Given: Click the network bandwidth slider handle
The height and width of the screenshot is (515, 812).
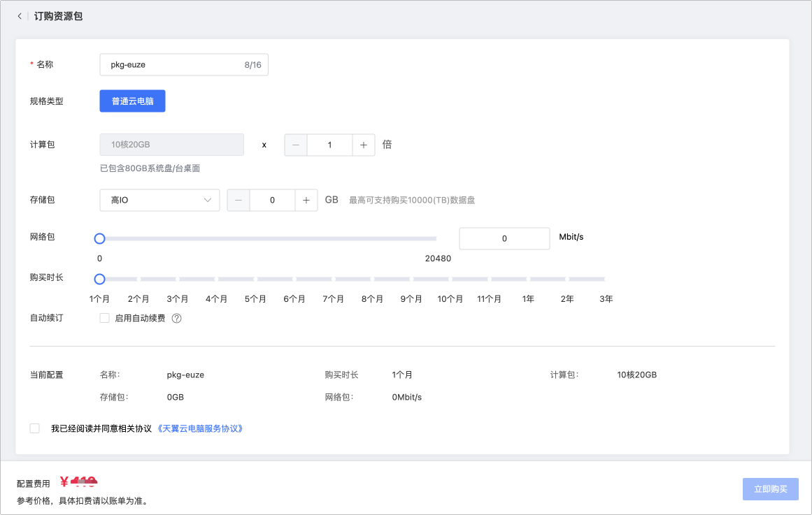Looking at the screenshot, I should 99,238.
